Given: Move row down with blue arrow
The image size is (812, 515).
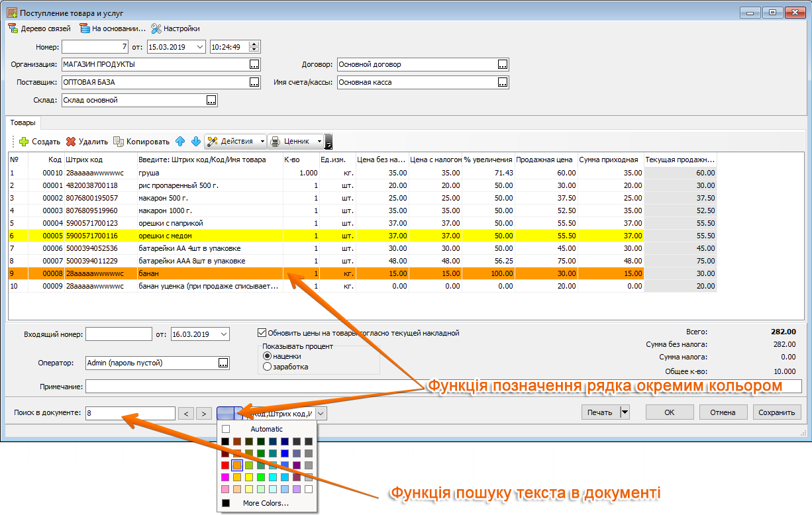Looking at the screenshot, I should (x=196, y=141).
